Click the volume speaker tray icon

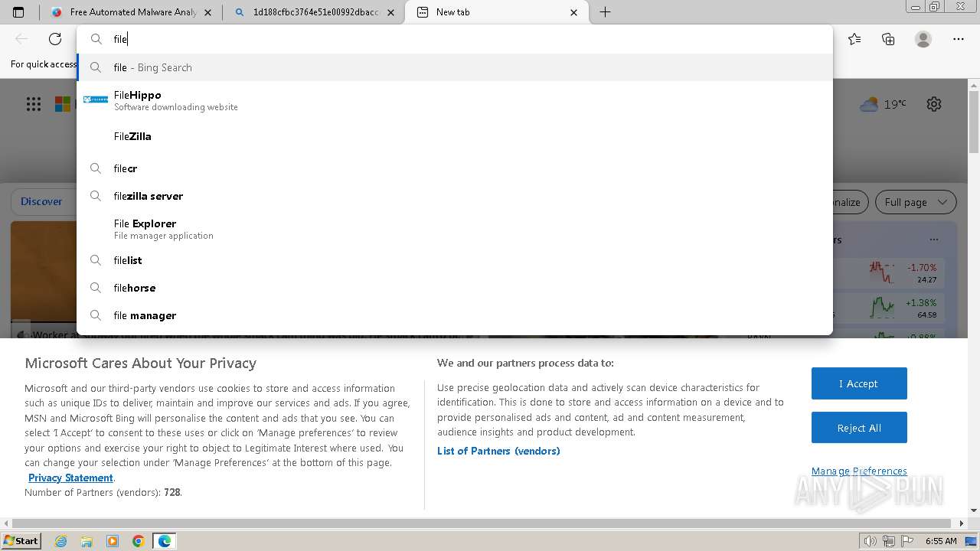click(871, 541)
